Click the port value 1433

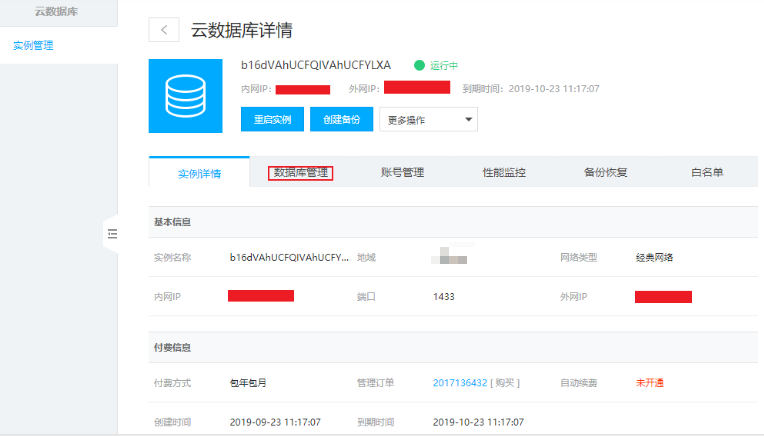tap(445, 297)
